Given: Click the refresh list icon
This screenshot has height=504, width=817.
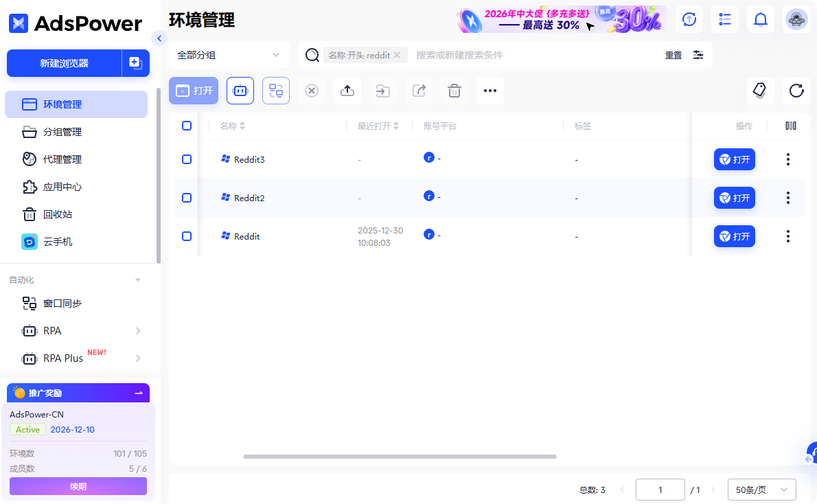Looking at the screenshot, I should pos(796,91).
